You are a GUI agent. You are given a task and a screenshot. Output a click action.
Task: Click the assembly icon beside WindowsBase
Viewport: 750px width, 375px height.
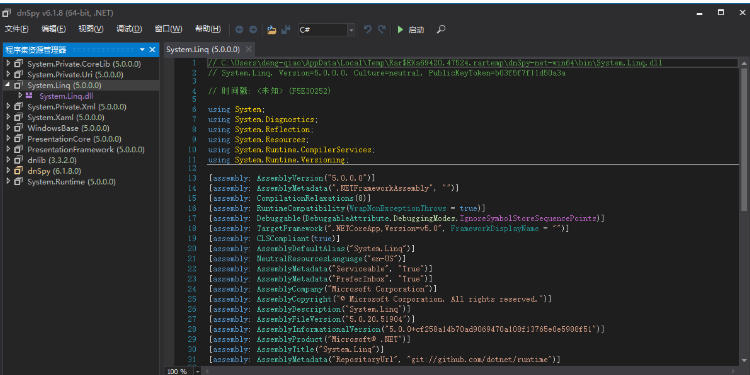18,128
